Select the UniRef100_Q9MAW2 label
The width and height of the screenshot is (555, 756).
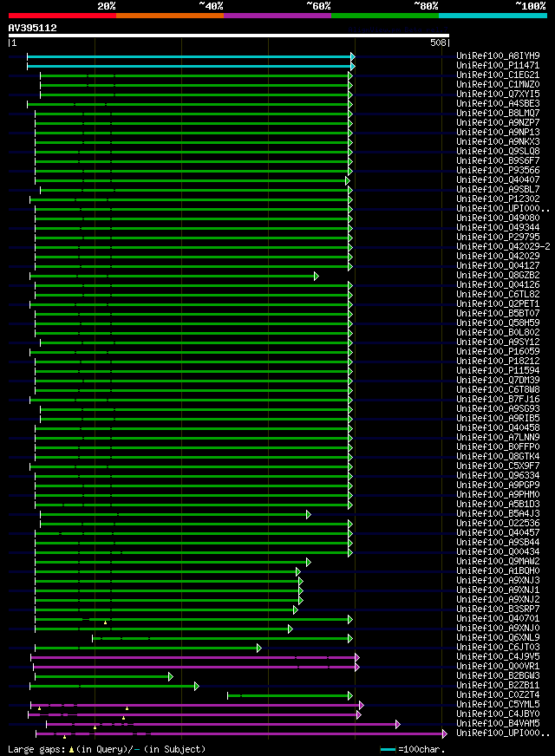click(498, 561)
